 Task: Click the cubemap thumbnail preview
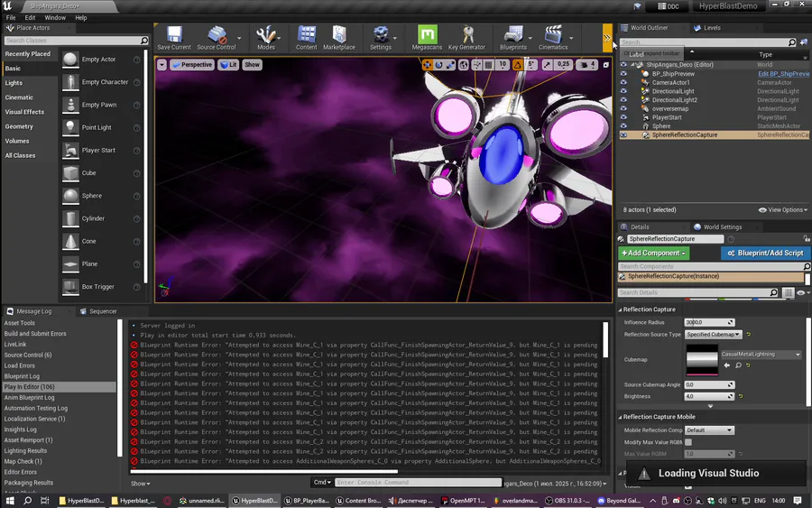(702, 359)
